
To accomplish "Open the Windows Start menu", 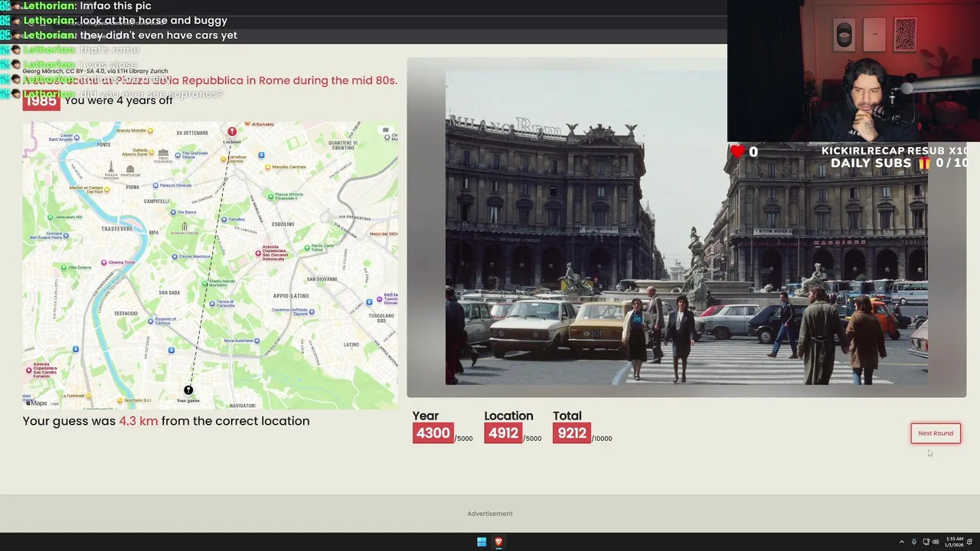I will coord(482,542).
